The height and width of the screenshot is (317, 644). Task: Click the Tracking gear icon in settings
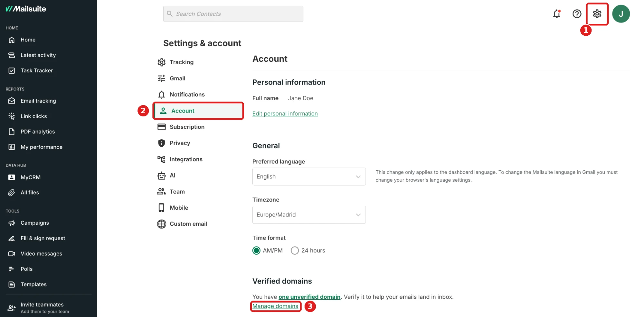(161, 62)
